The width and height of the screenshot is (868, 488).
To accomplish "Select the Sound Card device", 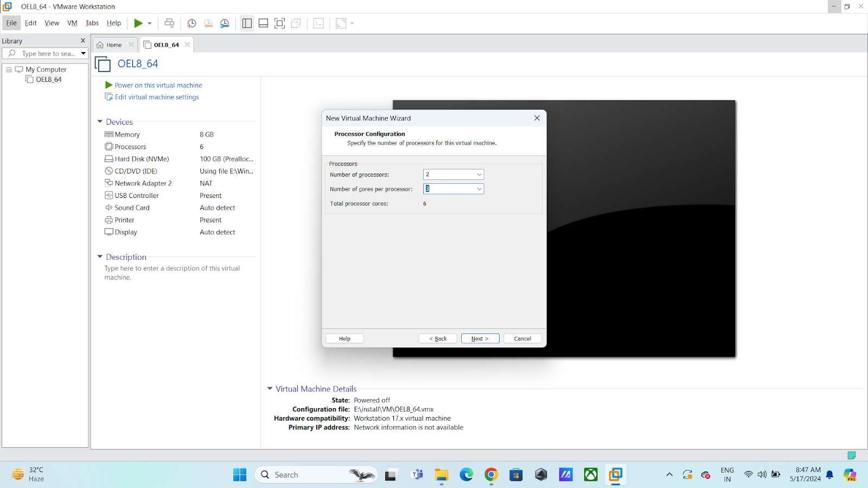I will (x=179, y=208).
